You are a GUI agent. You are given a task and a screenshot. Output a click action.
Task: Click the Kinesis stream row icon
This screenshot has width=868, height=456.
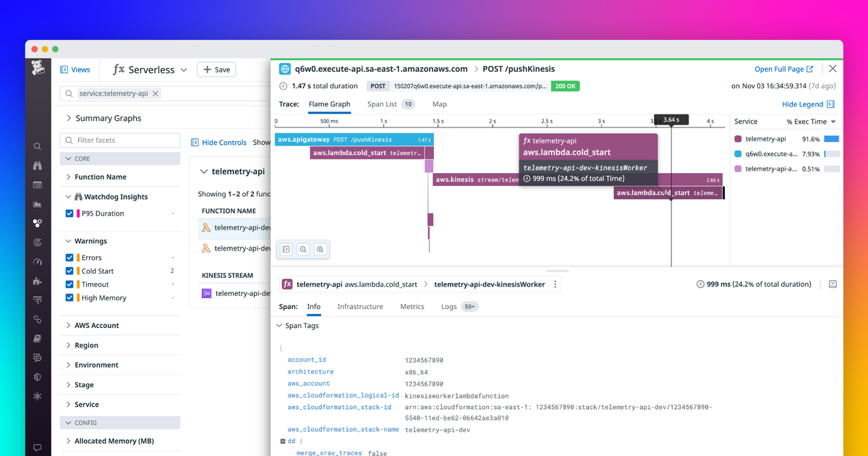206,293
